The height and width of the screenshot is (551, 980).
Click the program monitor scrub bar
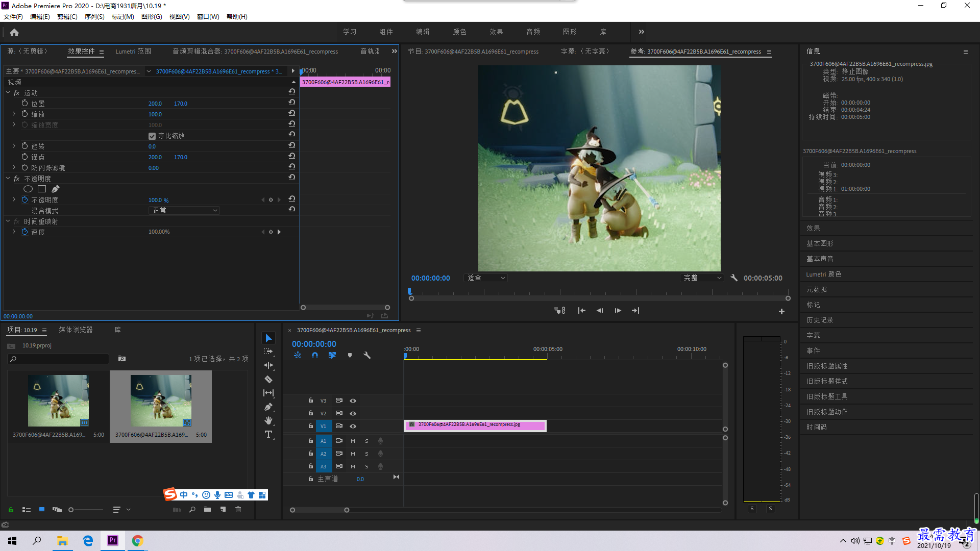click(600, 298)
